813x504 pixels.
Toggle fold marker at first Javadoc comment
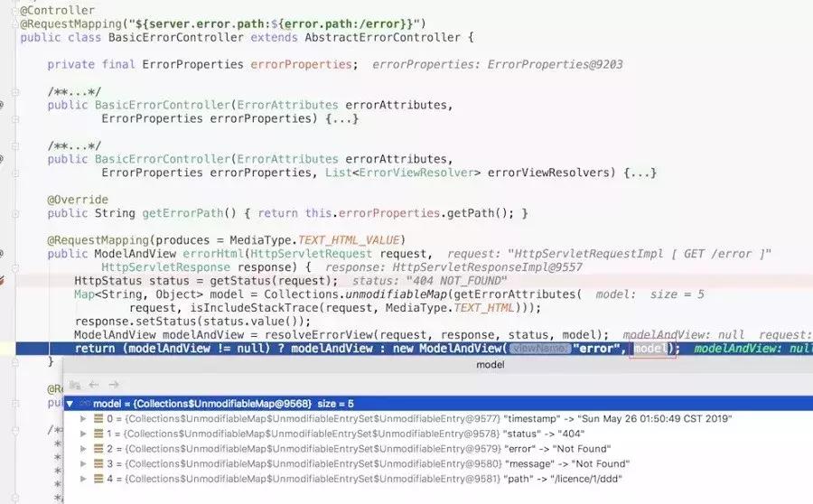pos(15,92)
